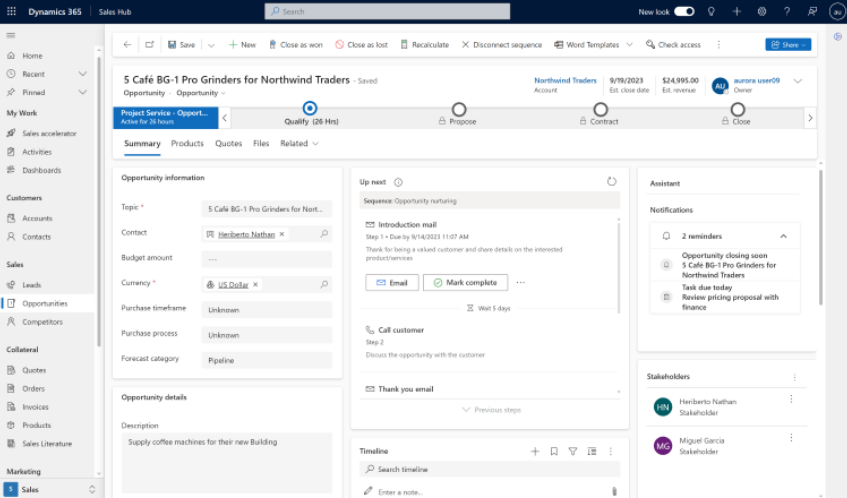Open command bar more options ellipsis
847x498 pixels.
(x=718, y=45)
